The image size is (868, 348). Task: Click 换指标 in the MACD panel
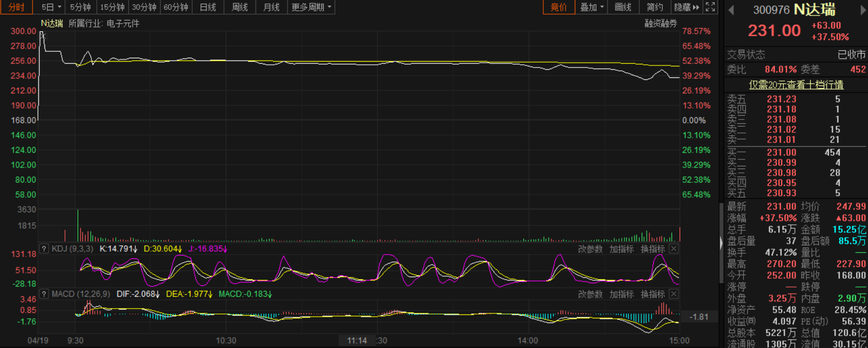click(653, 294)
